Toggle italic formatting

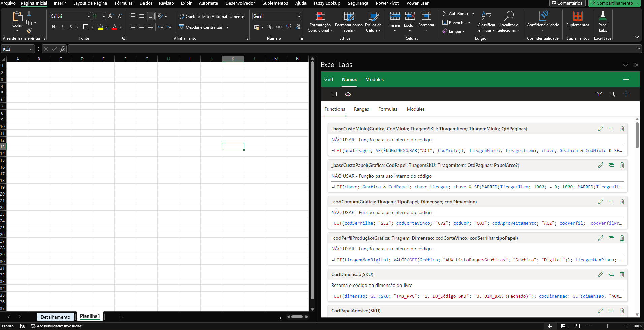click(x=62, y=27)
